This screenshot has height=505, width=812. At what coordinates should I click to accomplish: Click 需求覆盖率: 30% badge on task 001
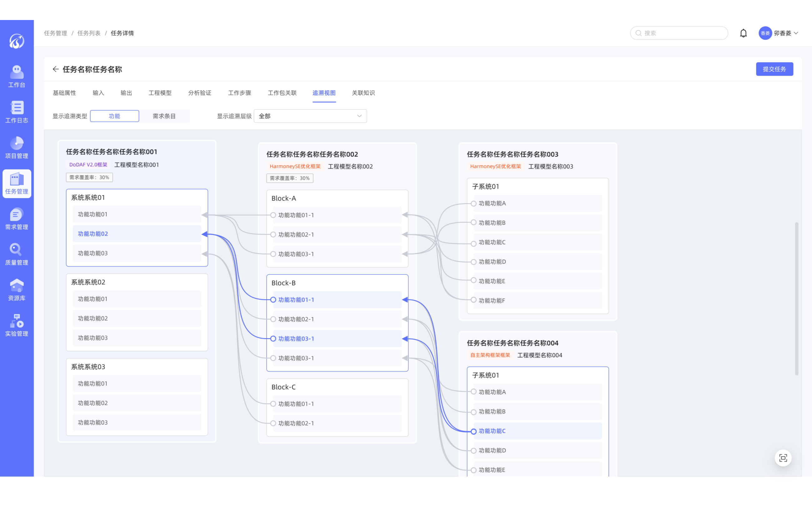tap(89, 177)
